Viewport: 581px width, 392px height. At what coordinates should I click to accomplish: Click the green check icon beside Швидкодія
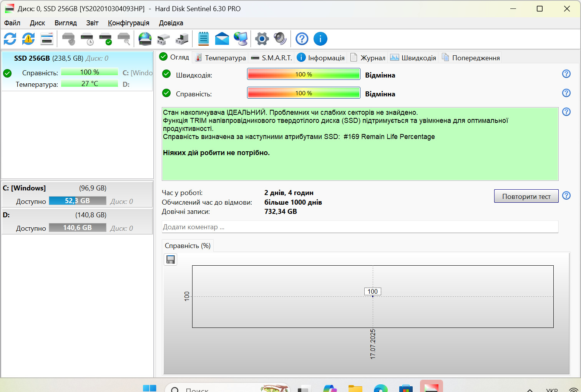coord(166,74)
